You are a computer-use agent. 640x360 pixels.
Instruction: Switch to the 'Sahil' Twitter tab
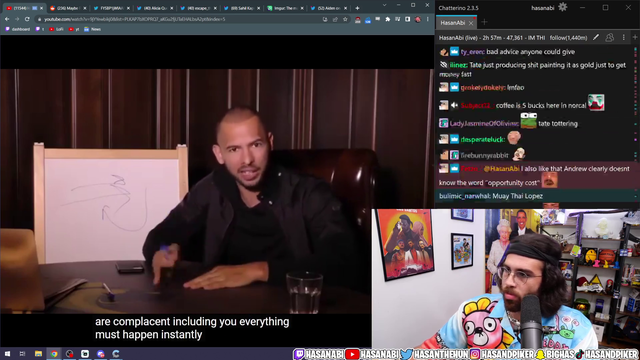pyautogui.click(x=242, y=8)
